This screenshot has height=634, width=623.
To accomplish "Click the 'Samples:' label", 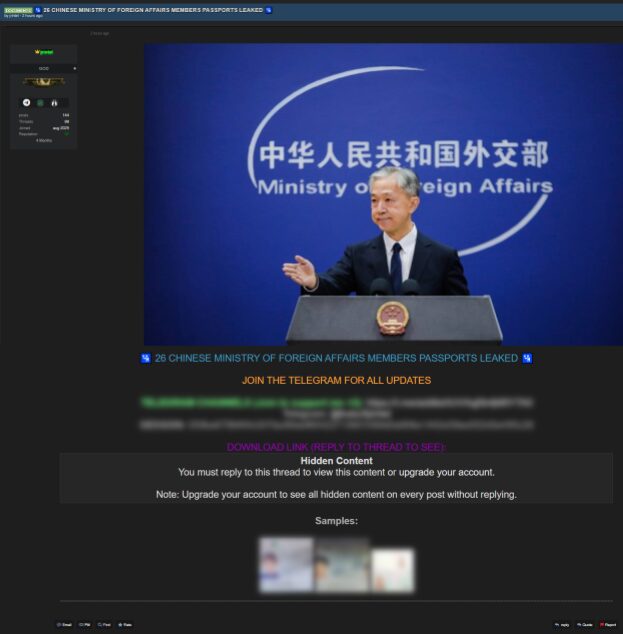I will pyautogui.click(x=336, y=521).
